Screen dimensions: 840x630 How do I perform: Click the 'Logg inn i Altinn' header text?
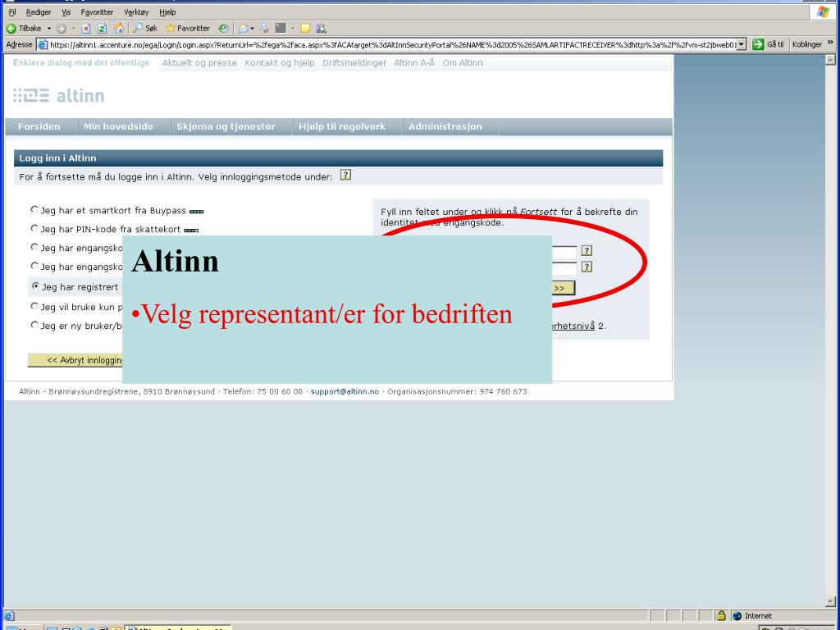(x=58, y=158)
